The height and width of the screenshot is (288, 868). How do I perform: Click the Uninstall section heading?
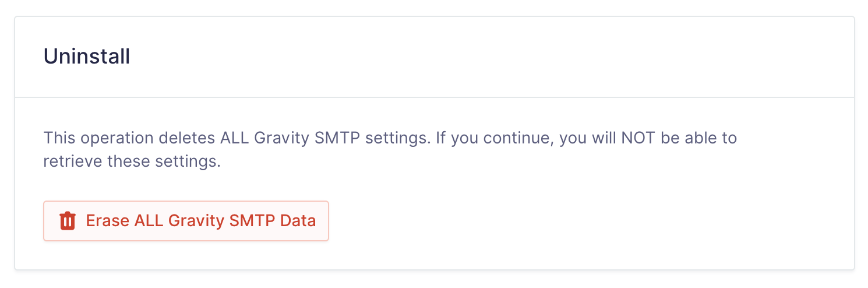click(87, 57)
